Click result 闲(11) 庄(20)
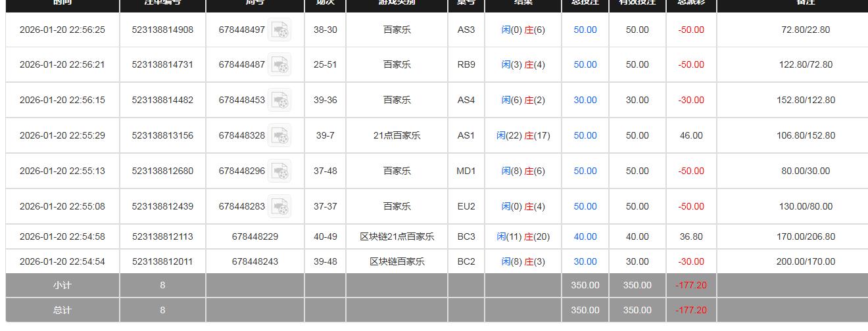 point(523,236)
